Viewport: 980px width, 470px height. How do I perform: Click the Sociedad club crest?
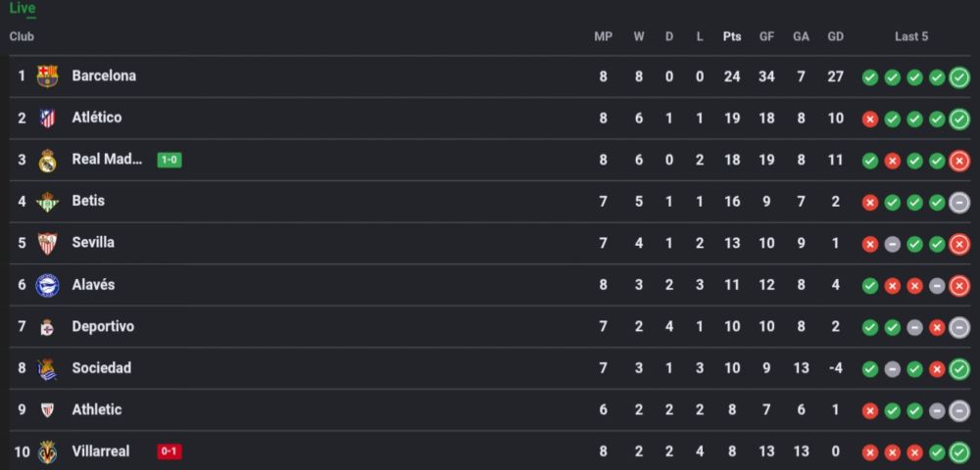click(47, 369)
